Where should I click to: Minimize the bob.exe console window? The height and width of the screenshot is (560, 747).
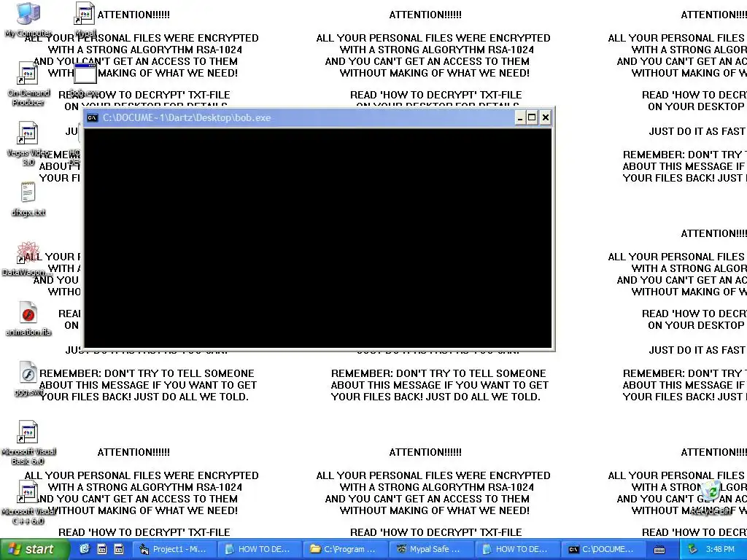click(520, 117)
